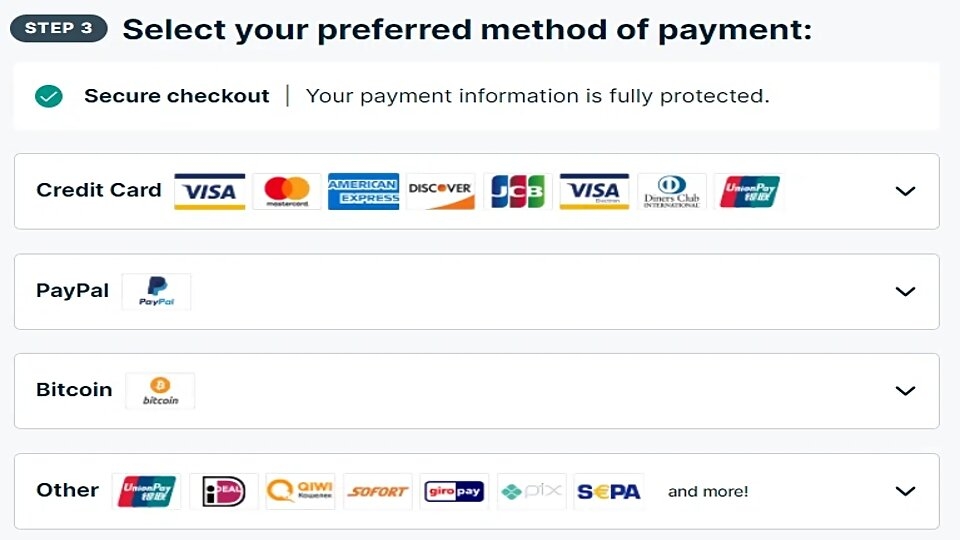Click the 'and more!' text
The width and height of the screenshot is (960, 540).
click(708, 491)
